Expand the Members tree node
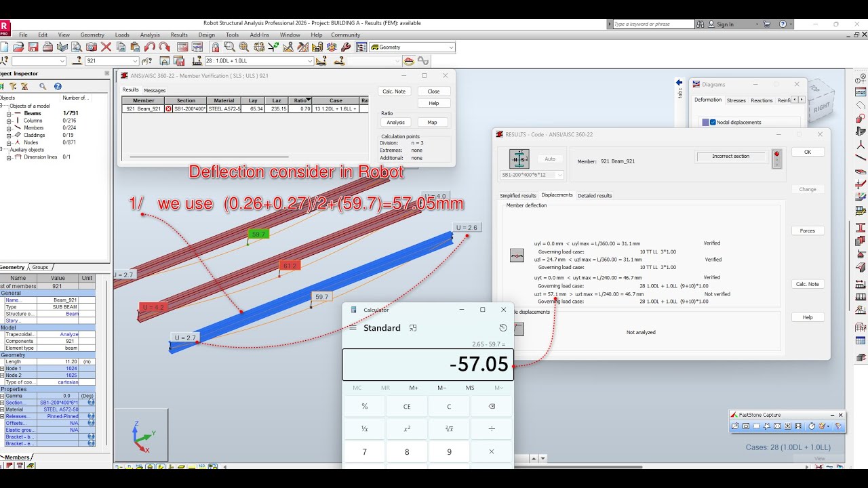 [x=9, y=128]
